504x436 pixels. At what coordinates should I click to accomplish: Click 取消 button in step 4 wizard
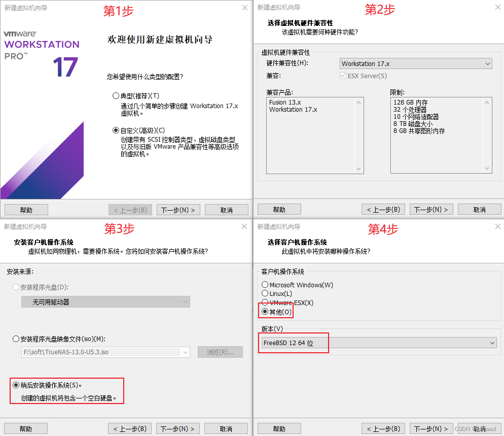click(x=479, y=428)
